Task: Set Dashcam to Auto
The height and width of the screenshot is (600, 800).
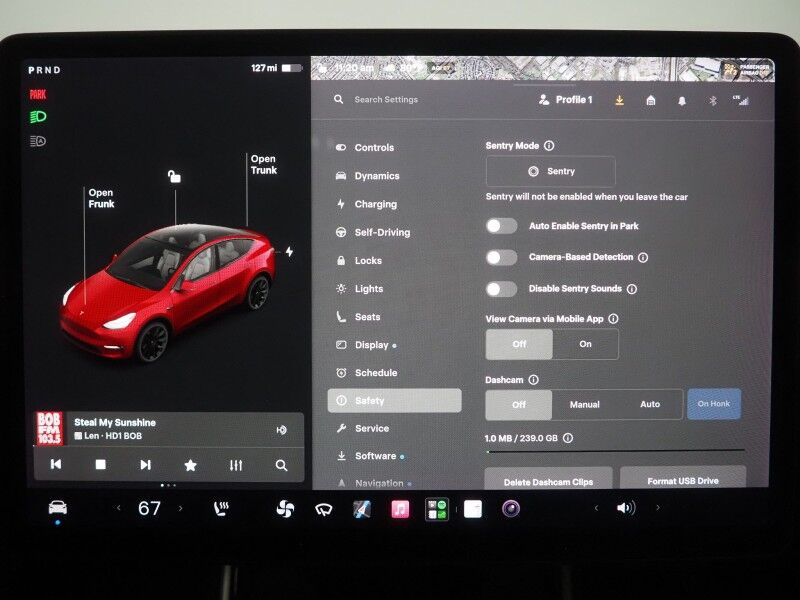Action: point(650,404)
